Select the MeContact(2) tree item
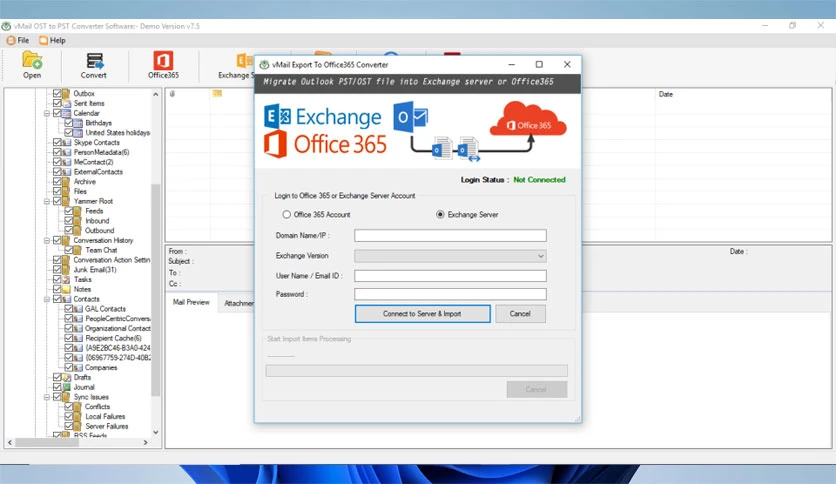The width and height of the screenshot is (836, 484). 93,162
